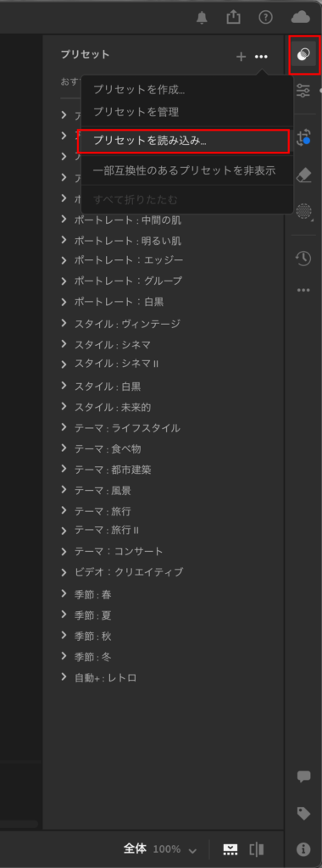The width and height of the screenshot is (322, 868).
Task: Click the plus button to create preset
Action: 241,57
